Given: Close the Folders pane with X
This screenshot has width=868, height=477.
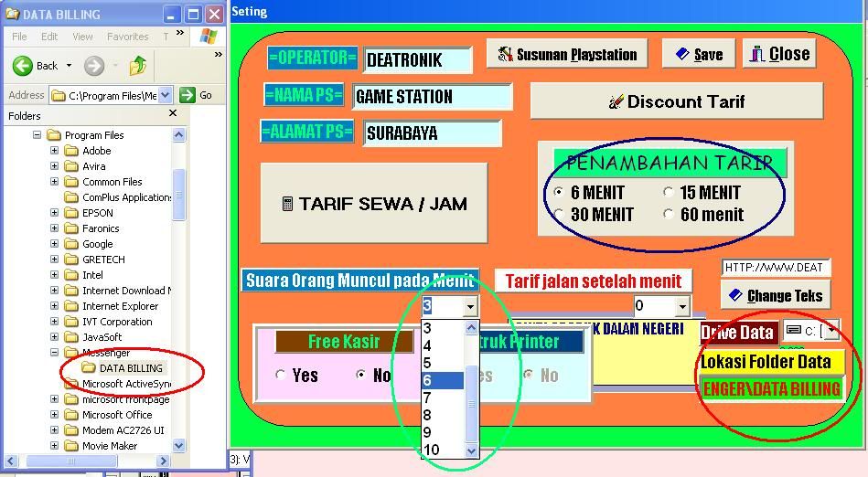Looking at the screenshot, I should pyautogui.click(x=174, y=115).
